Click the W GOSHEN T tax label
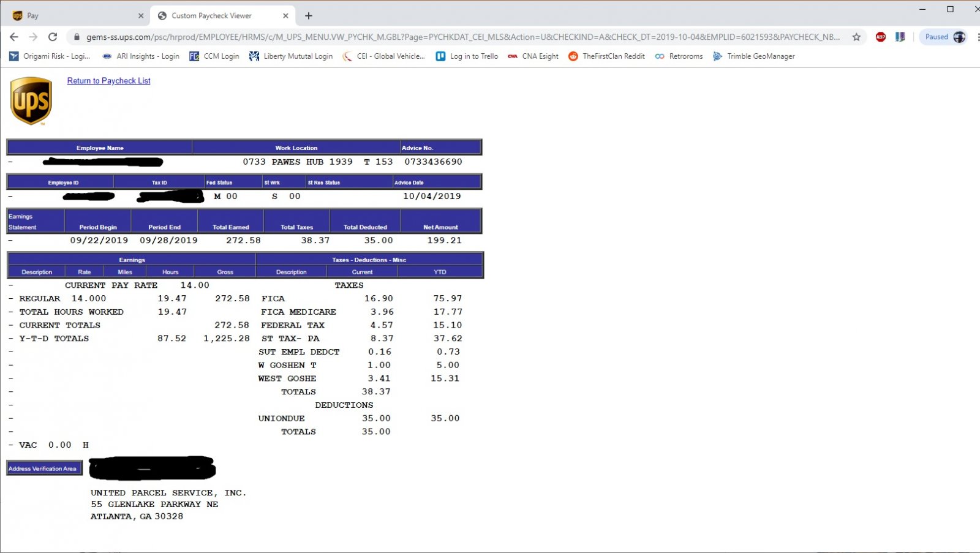Screen dimensions: 980x553 (x=287, y=365)
